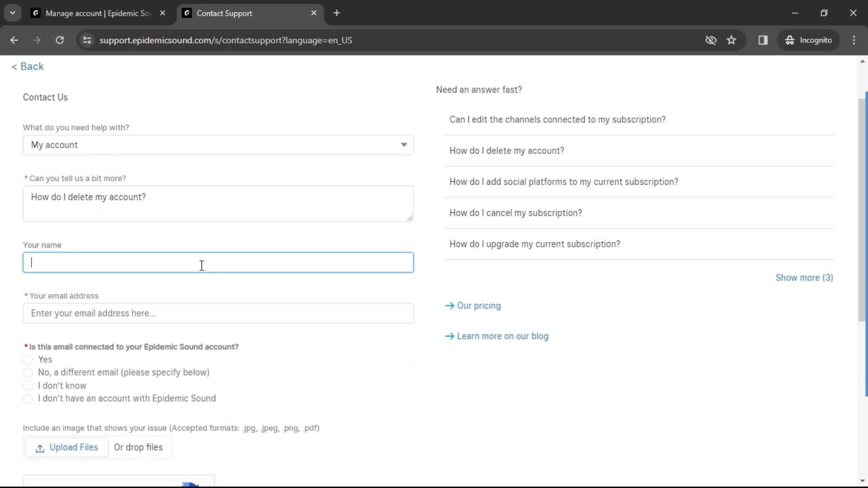Restore down the browser window
This screenshot has width=868, height=488.
pos(824,13)
